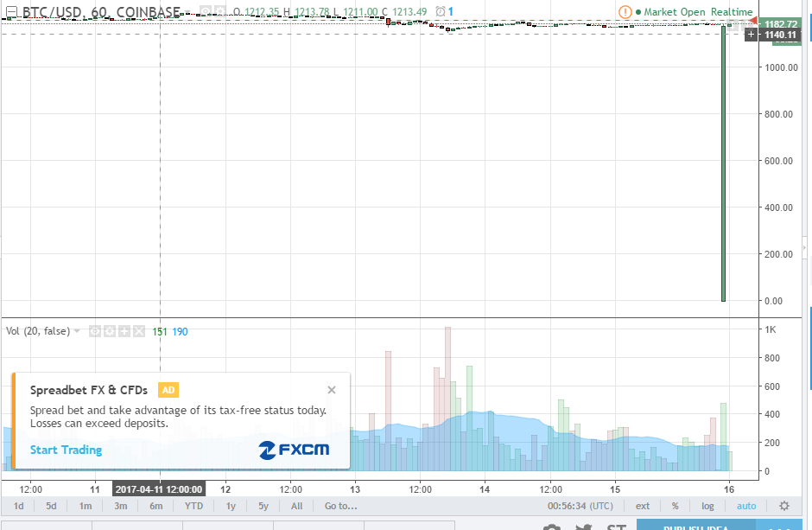Click the ST StockTwits icon
Screen dimensions: 812x530
coord(616,527)
